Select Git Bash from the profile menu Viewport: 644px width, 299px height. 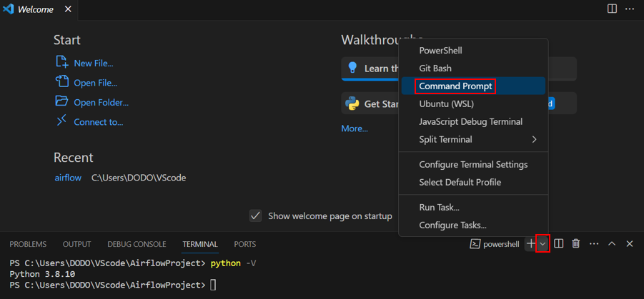tap(473, 68)
